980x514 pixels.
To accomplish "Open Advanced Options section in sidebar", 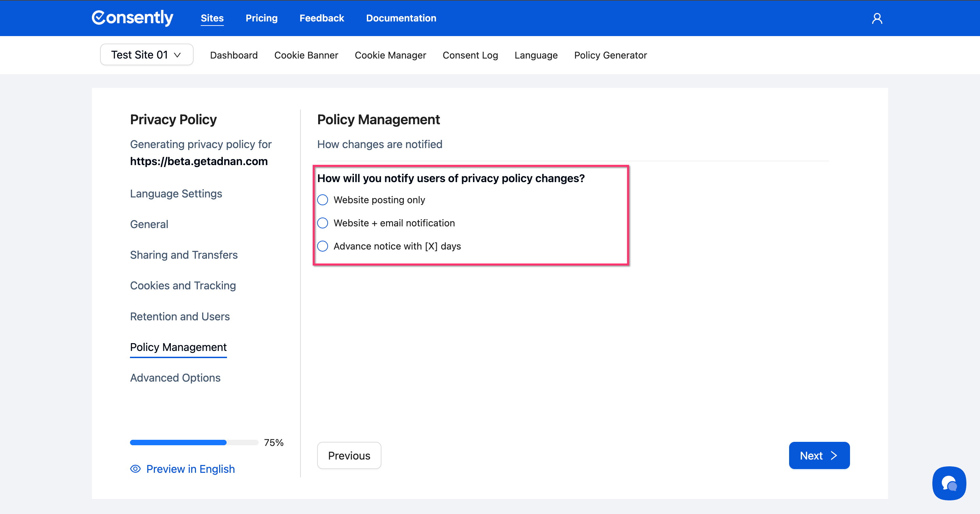I will click(175, 378).
